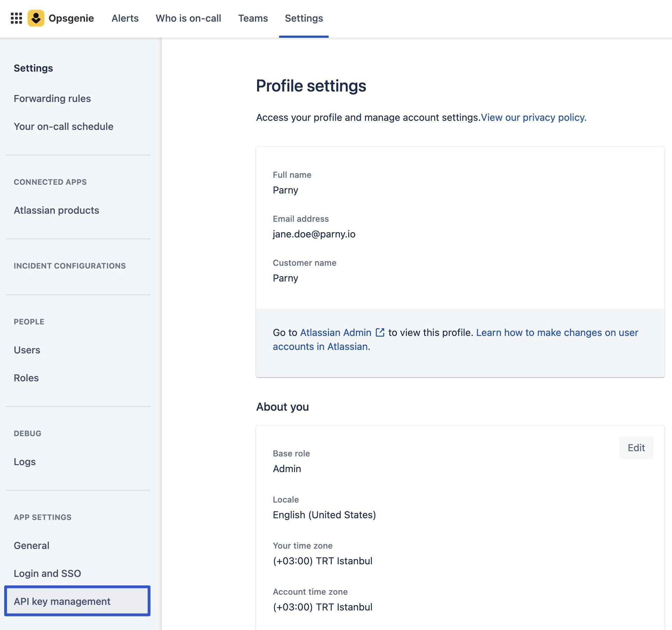This screenshot has height=630, width=672.
Task: Select the Settings tab
Action: click(x=304, y=18)
